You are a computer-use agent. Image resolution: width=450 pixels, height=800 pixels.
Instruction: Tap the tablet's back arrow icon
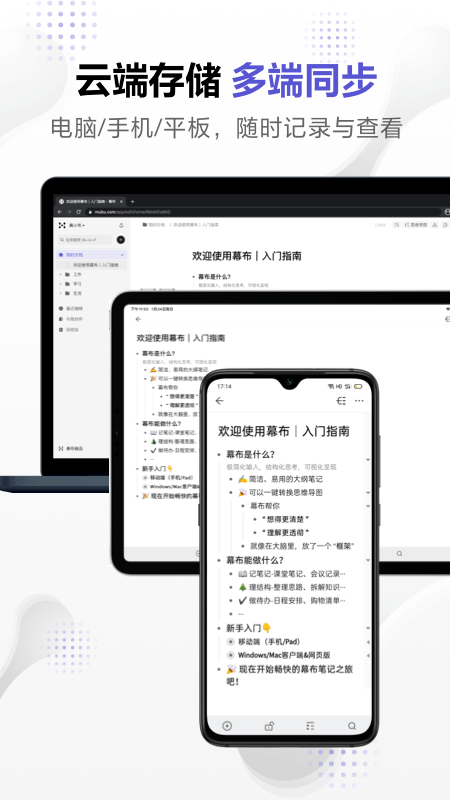(x=138, y=319)
